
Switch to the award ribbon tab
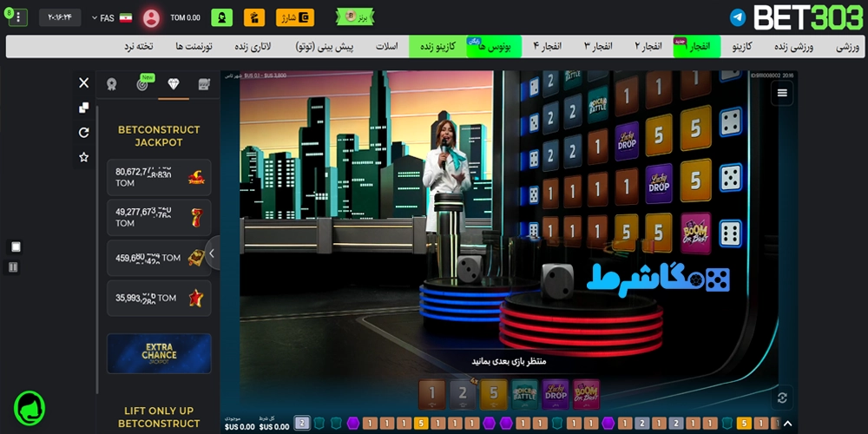click(112, 84)
